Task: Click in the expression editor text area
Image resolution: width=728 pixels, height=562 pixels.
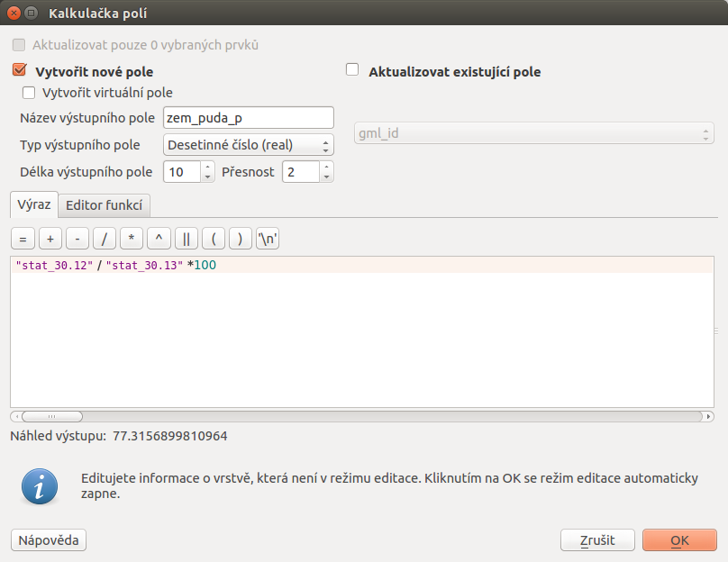Action: click(x=362, y=332)
